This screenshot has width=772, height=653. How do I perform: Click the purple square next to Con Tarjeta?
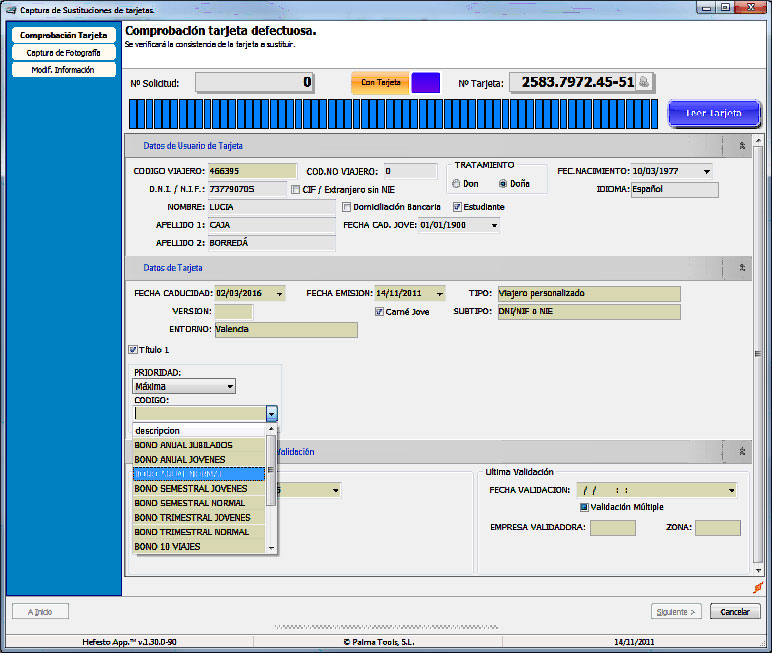click(x=425, y=83)
